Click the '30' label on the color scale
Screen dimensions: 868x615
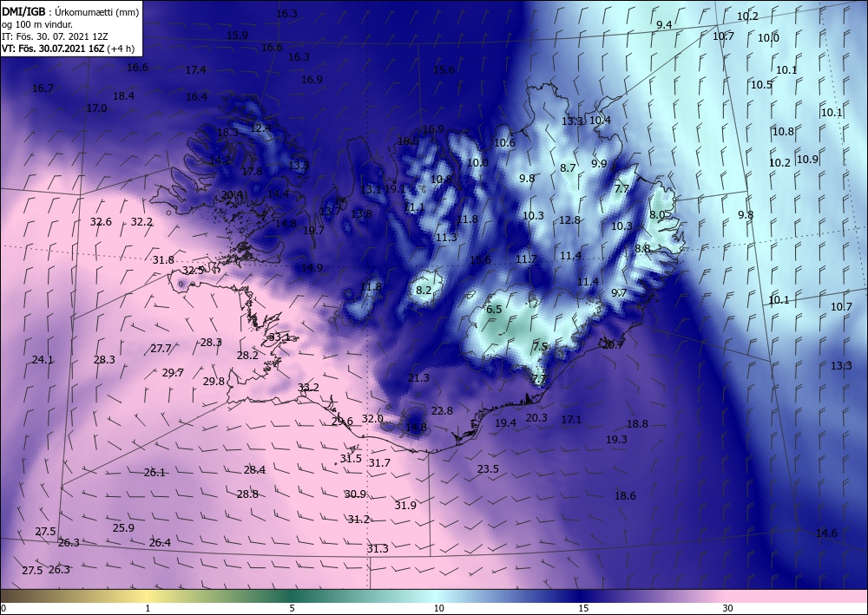click(x=727, y=608)
